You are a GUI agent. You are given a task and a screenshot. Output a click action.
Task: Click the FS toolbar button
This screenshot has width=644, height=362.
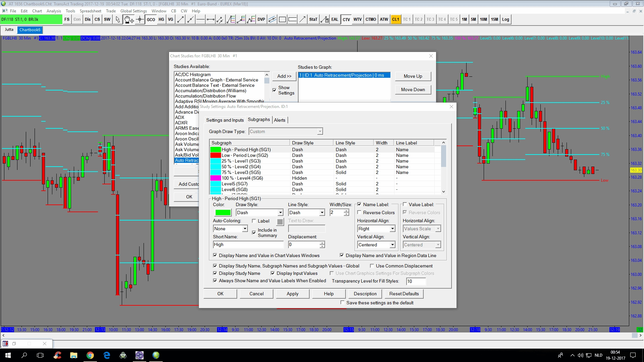pos(67,19)
